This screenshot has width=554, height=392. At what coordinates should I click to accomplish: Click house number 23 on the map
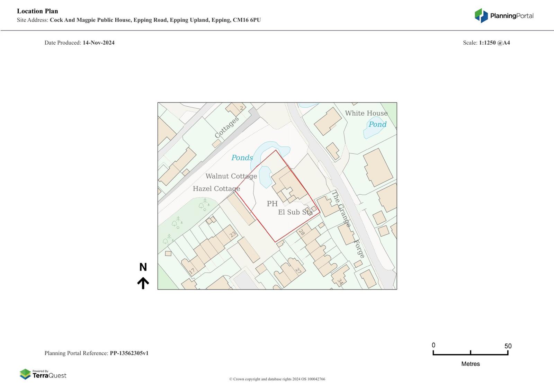click(x=233, y=234)
